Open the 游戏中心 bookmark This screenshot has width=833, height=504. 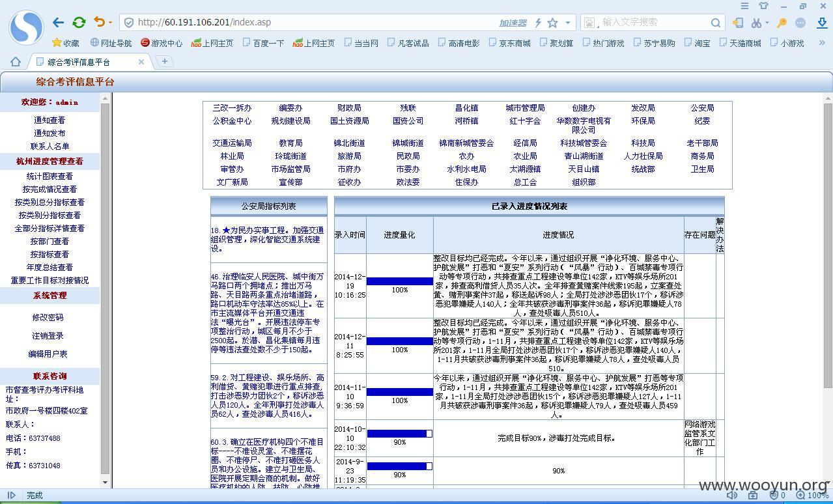(162, 43)
